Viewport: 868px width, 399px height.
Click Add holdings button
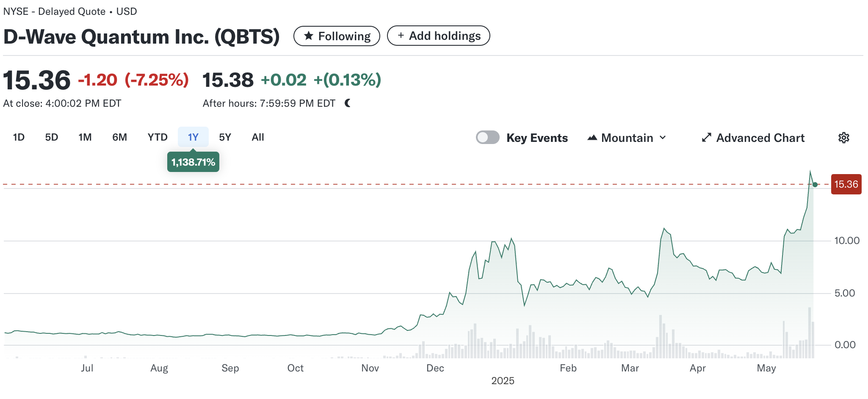point(439,36)
